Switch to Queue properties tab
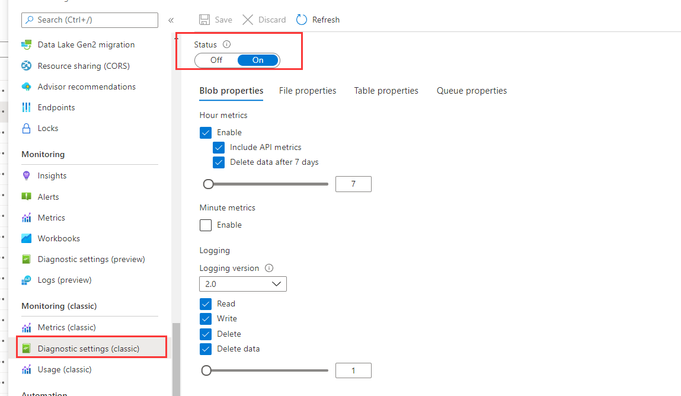 pos(472,91)
